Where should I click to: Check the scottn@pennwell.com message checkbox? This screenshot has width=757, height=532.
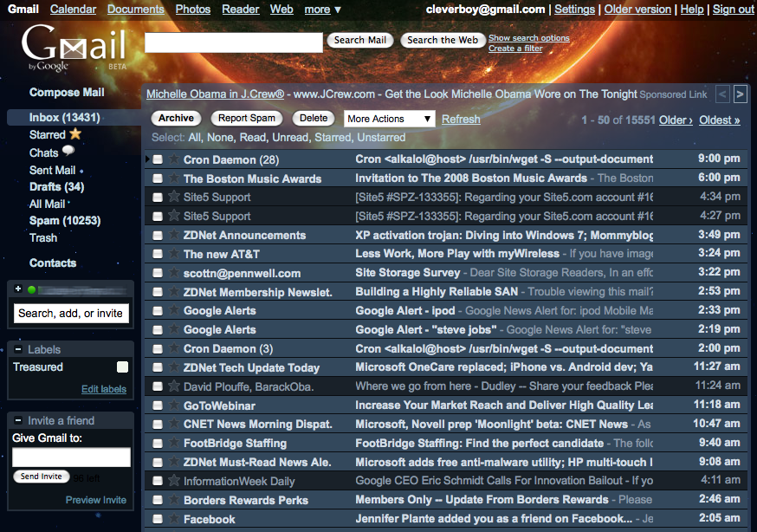pos(158,273)
